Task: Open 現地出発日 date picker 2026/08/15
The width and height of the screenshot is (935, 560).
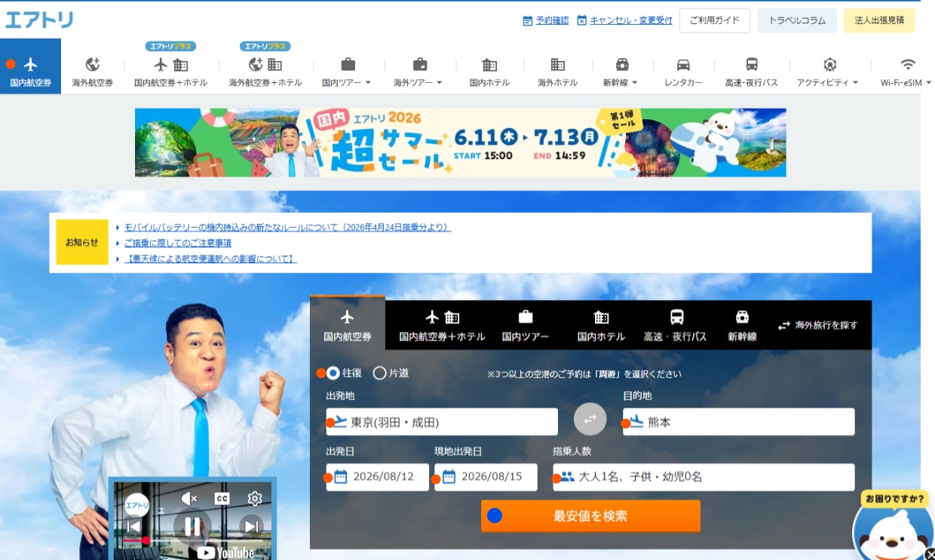Action: tap(486, 476)
